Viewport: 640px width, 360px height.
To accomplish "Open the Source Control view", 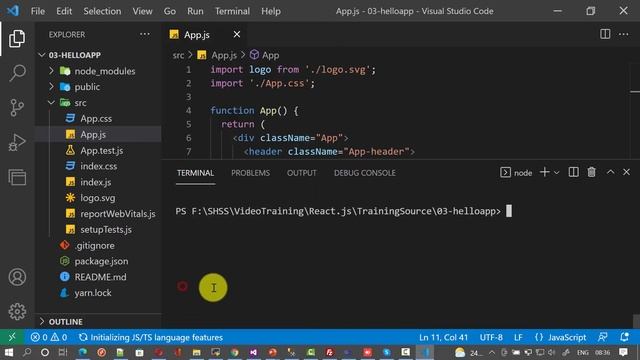I will tap(17, 108).
